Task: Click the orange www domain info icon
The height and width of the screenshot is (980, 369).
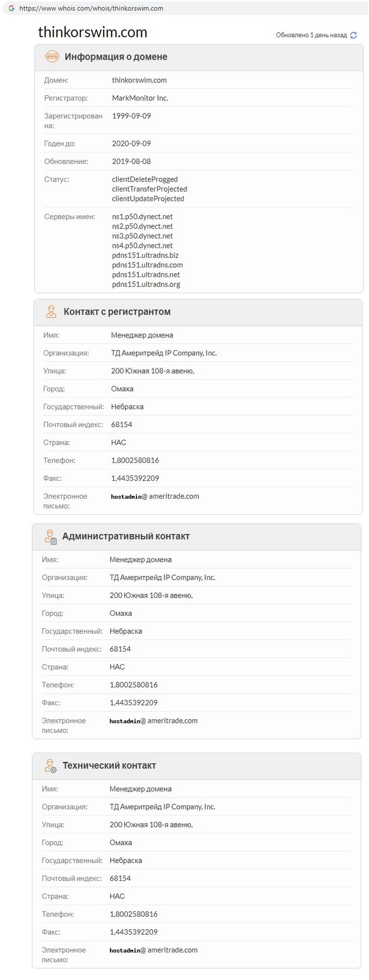Action: pyautogui.click(x=52, y=56)
